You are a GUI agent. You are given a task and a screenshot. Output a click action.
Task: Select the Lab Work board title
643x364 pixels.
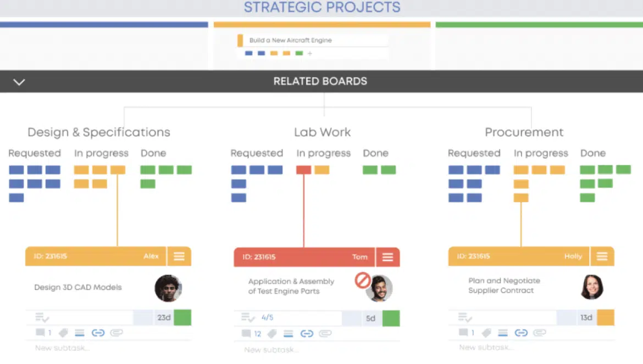(322, 132)
